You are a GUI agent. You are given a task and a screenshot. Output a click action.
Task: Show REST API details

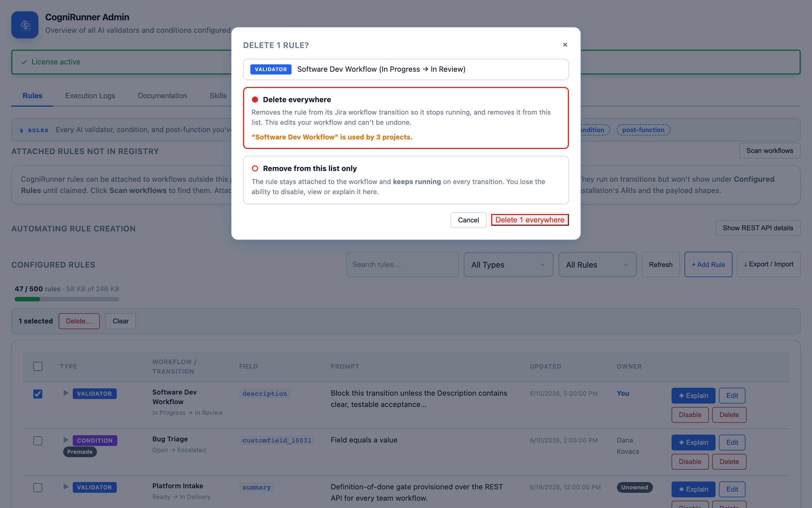tap(758, 228)
